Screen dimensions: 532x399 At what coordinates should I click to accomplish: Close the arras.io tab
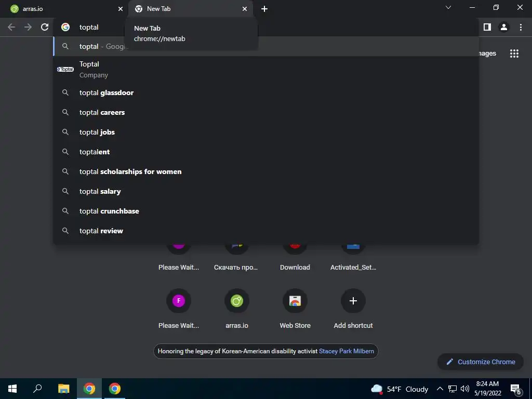click(x=120, y=9)
